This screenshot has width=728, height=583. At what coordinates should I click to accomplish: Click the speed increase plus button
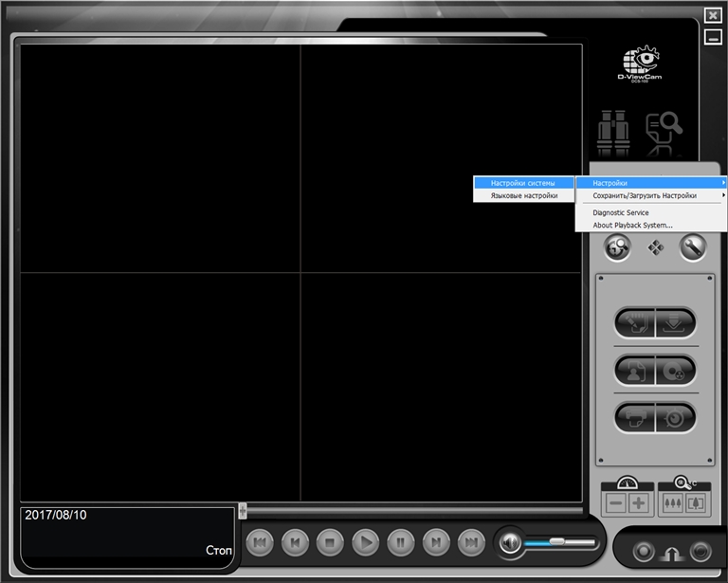click(x=637, y=502)
